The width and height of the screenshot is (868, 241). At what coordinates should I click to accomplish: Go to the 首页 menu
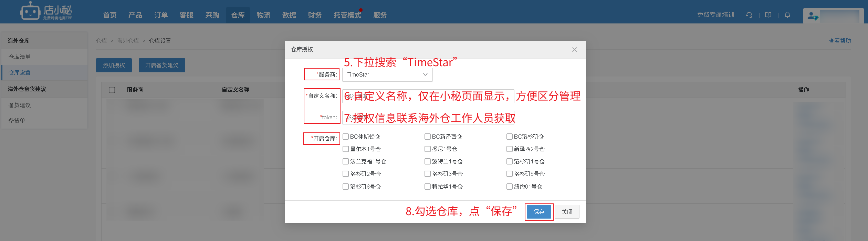[x=110, y=15]
